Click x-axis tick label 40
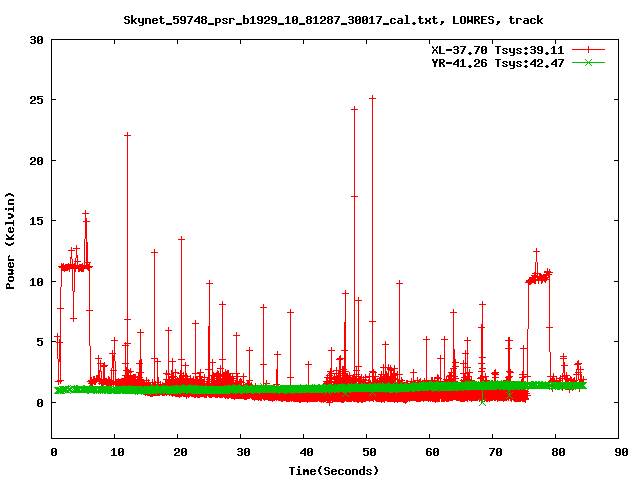The height and width of the screenshot is (480, 640). (306, 452)
